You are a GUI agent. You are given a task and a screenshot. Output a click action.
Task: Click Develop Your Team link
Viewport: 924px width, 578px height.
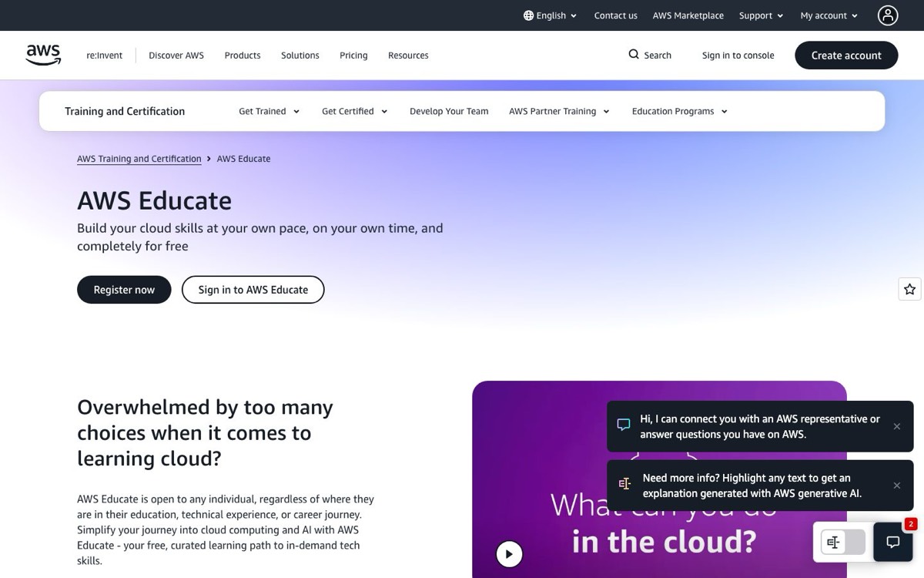pyautogui.click(x=449, y=111)
